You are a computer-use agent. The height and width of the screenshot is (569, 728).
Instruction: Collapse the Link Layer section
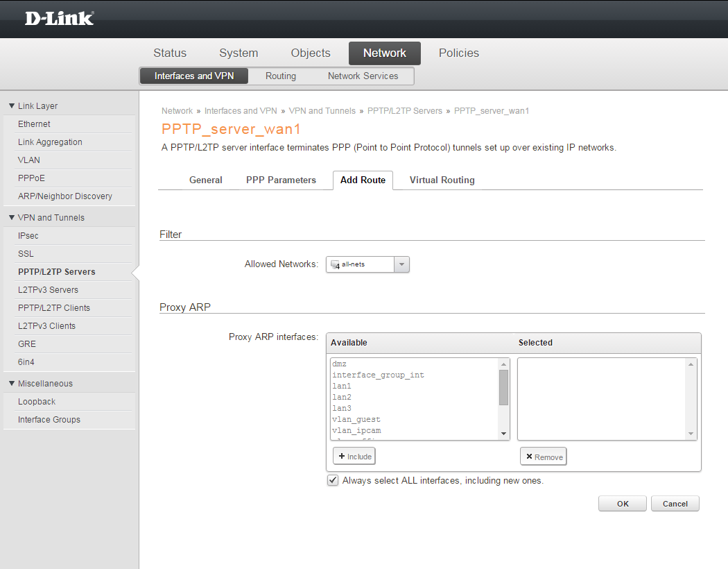click(12, 106)
